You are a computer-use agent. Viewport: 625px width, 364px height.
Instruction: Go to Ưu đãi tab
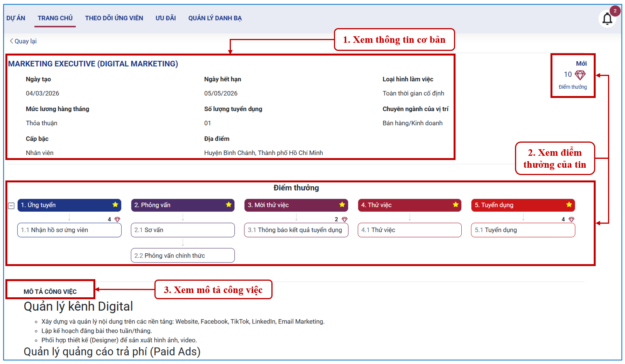[166, 18]
